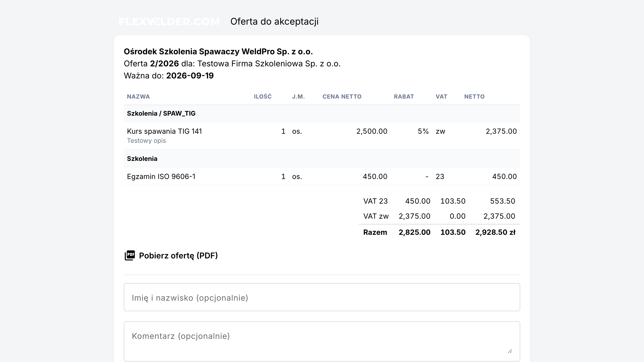Viewport: 644px width, 362px height.
Task: Click the Testowy opis description text
Action: click(x=146, y=141)
